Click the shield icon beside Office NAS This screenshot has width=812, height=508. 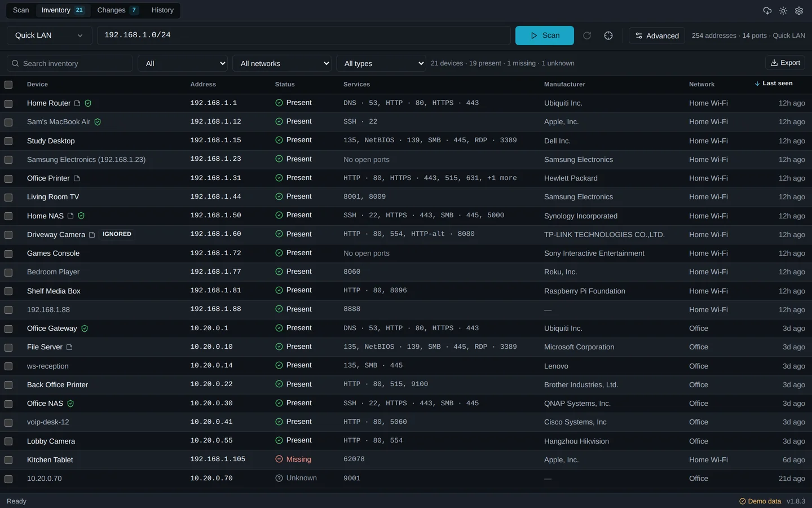coord(70,404)
